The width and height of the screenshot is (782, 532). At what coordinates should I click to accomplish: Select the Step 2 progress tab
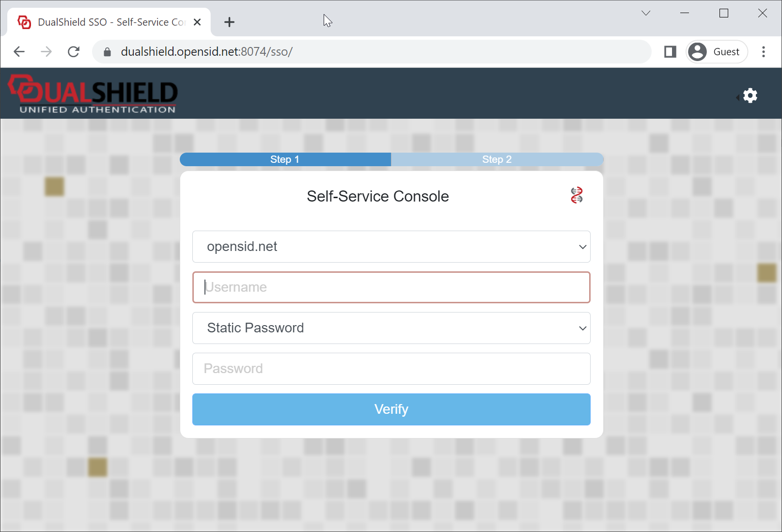(x=497, y=159)
